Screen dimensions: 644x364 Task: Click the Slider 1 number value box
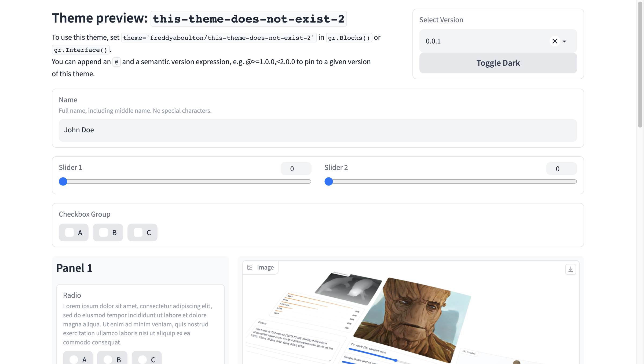coord(296,169)
